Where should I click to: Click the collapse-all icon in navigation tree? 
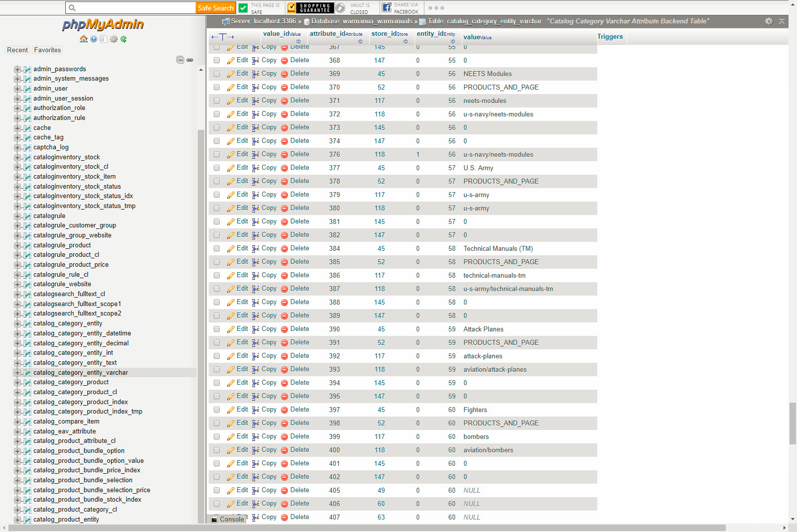click(x=180, y=60)
